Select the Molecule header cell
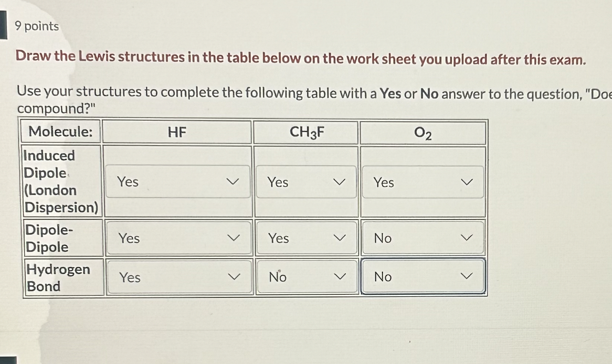 [61, 132]
